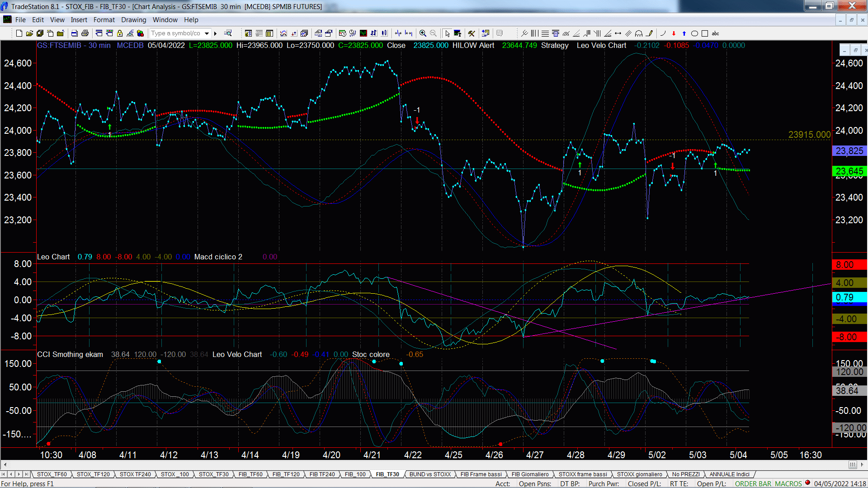
Task: Select the arc drawing tool
Action: coord(663,33)
